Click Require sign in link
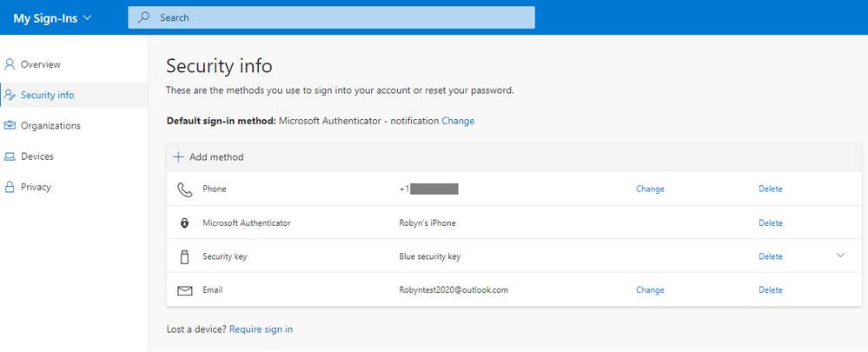The width and height of the screenshot is (868, 352). click(261, 329)
